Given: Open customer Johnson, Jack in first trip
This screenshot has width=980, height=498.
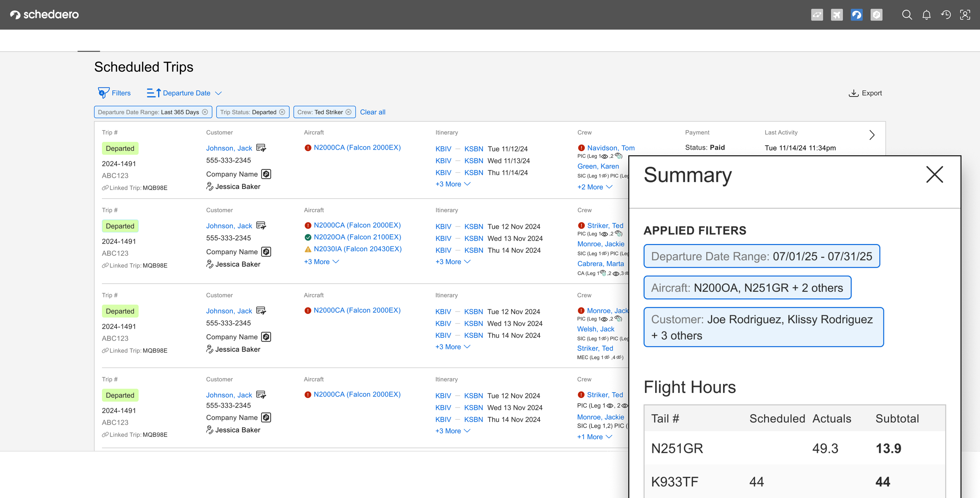Looking at the screenshot, I should tap(229, 148).
